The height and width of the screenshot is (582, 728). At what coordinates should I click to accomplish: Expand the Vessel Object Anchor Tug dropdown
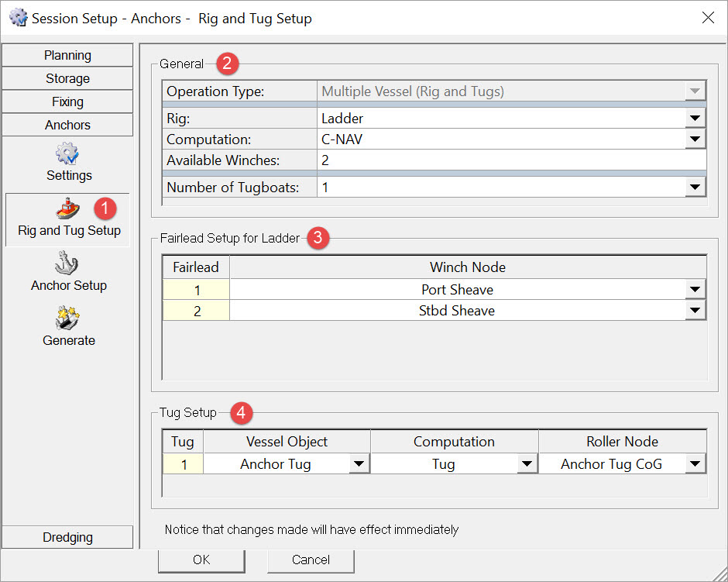pyautogui.click(x=359, y=464)
